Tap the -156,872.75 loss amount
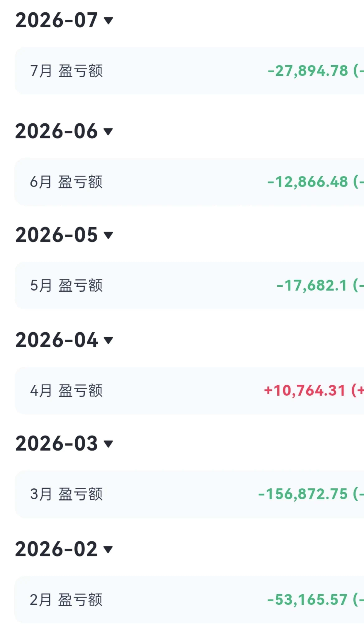 coord(303,494)
